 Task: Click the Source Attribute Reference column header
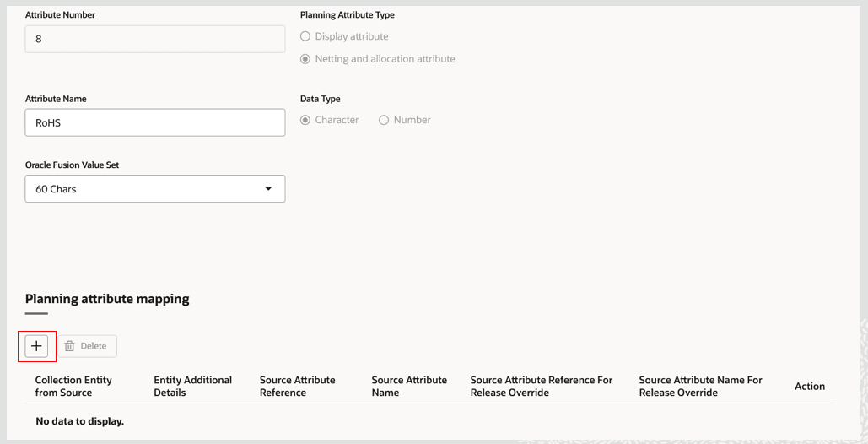297,386
